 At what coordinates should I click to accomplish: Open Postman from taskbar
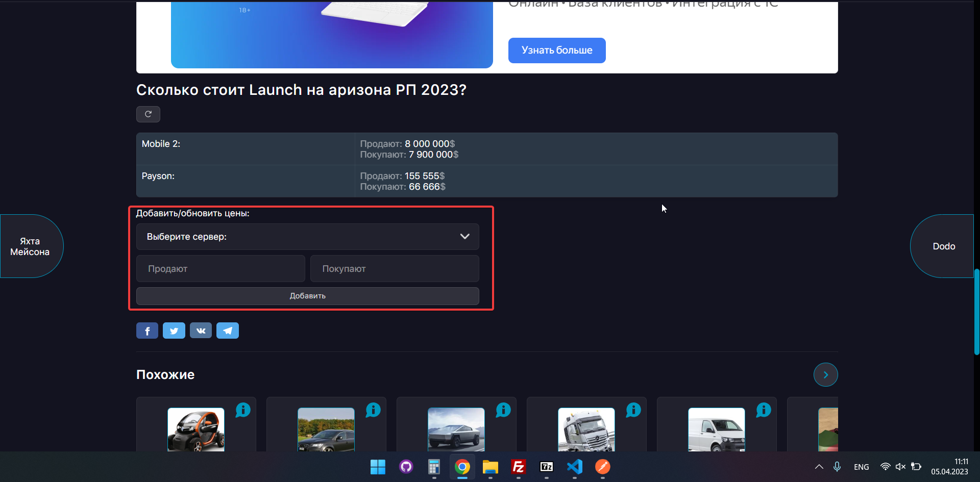click(603, 467)
